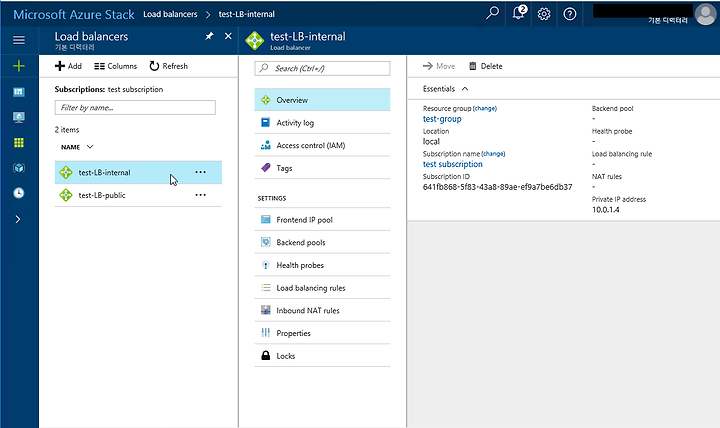
Task: Open Backend pools settings
Action: [322, 242]
